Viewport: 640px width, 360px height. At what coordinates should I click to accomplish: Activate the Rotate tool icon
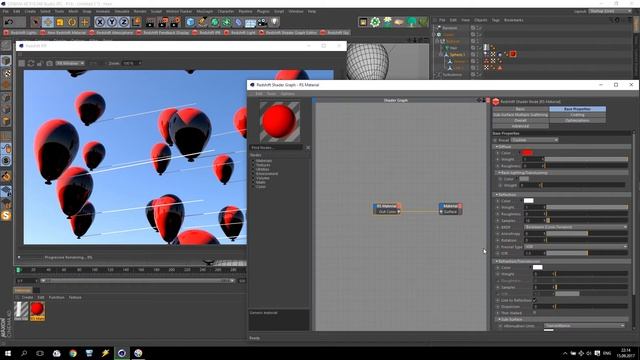pos(72,22)
